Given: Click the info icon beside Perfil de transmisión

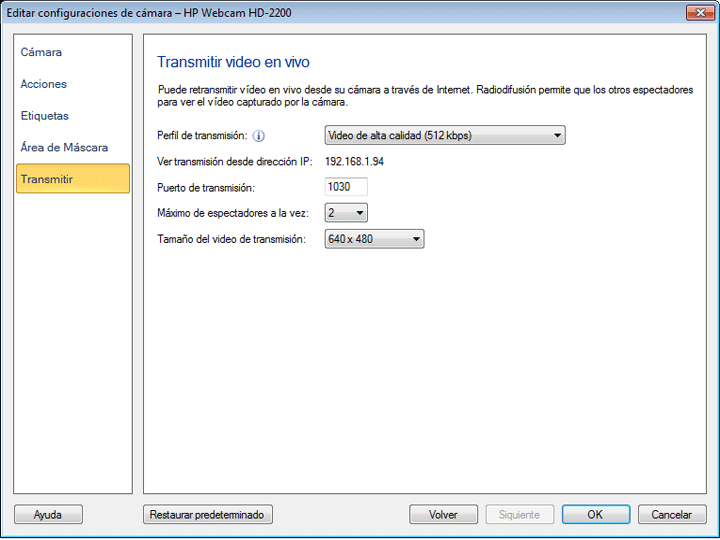Looking at the screenshot, I should tap(258, 136).
